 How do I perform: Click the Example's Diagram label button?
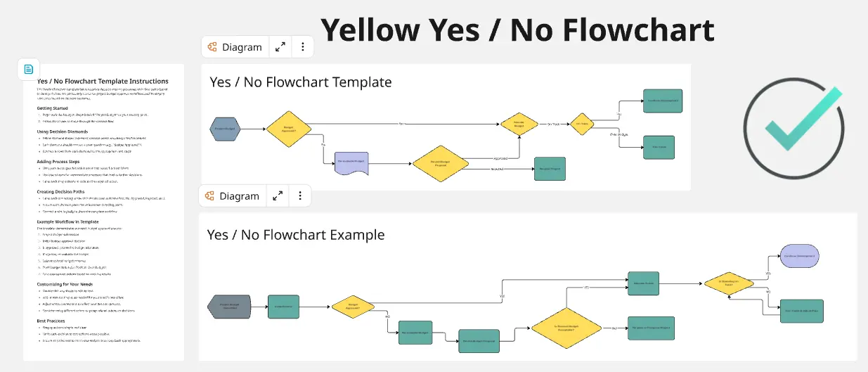[x=232, y=196]
